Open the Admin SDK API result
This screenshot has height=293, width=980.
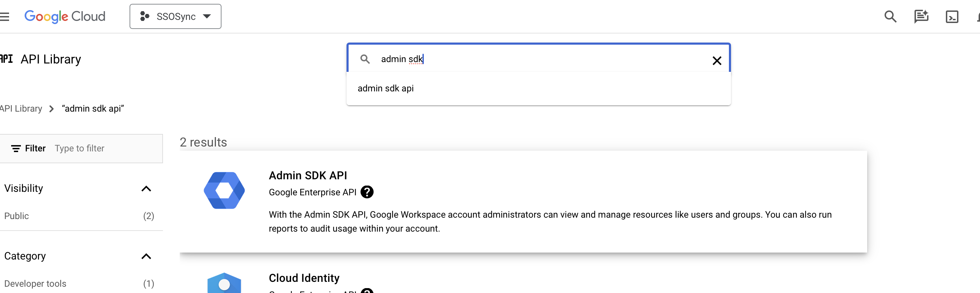(x=308, y=175)
